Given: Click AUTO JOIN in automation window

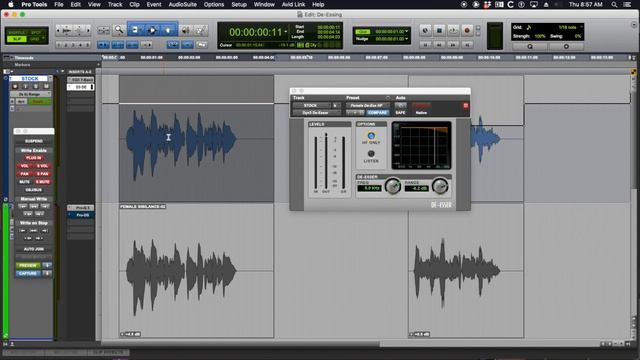Looking at the screenshot, I should [x=33, y=249].
